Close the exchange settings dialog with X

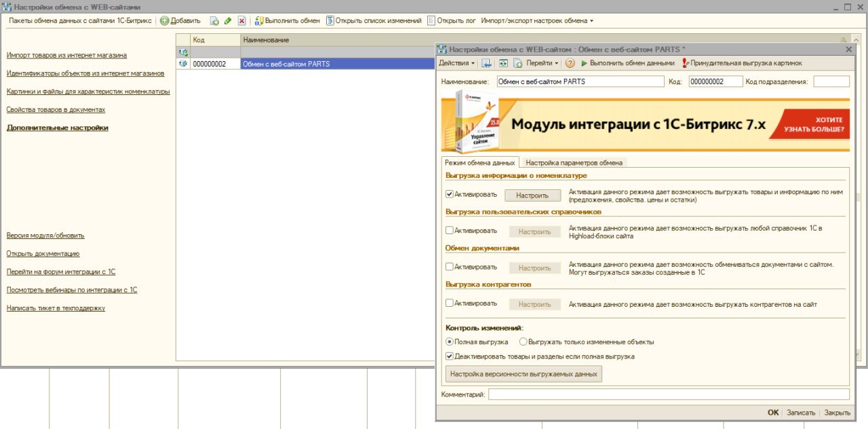point(849,49)
